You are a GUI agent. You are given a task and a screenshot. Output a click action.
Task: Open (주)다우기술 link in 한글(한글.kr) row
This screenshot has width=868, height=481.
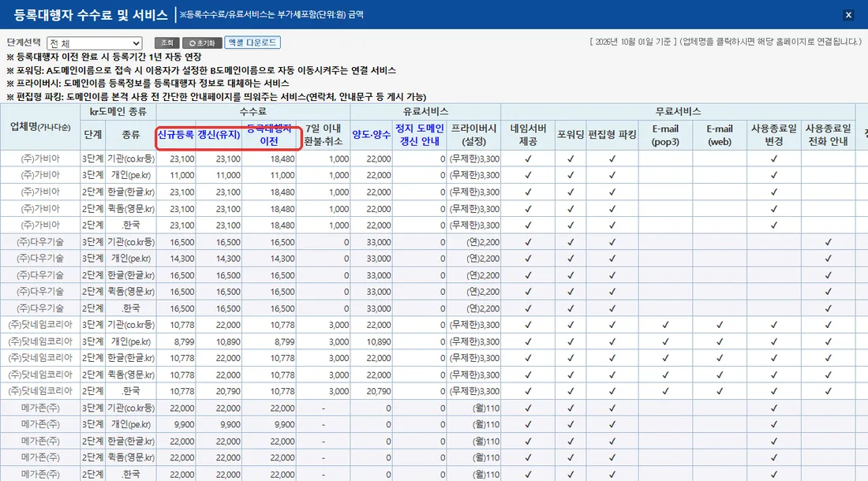tap(40, 274)
